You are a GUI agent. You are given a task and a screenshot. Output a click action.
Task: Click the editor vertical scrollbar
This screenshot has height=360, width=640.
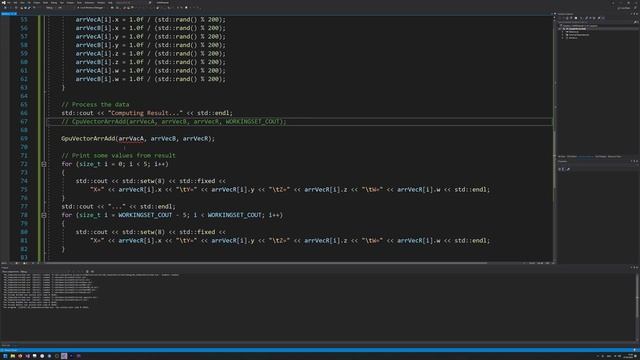(554, 139)
